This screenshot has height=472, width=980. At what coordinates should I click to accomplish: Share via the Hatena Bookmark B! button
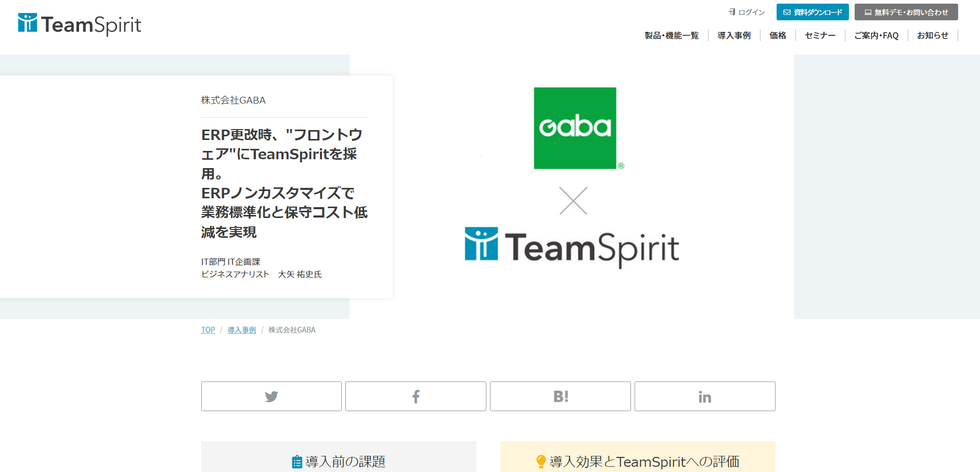point(560,397)
